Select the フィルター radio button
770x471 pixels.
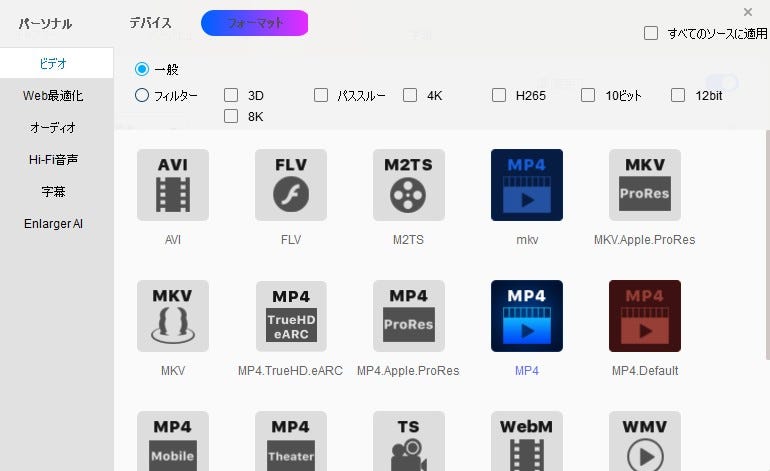142,95
